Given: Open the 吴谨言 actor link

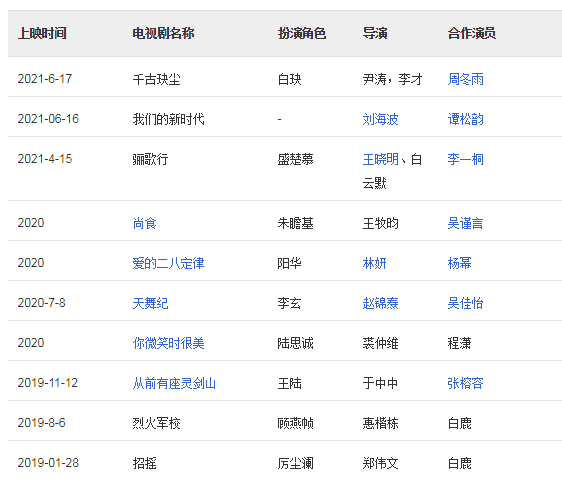Looking at the screenshot, I should click(465, 223).
